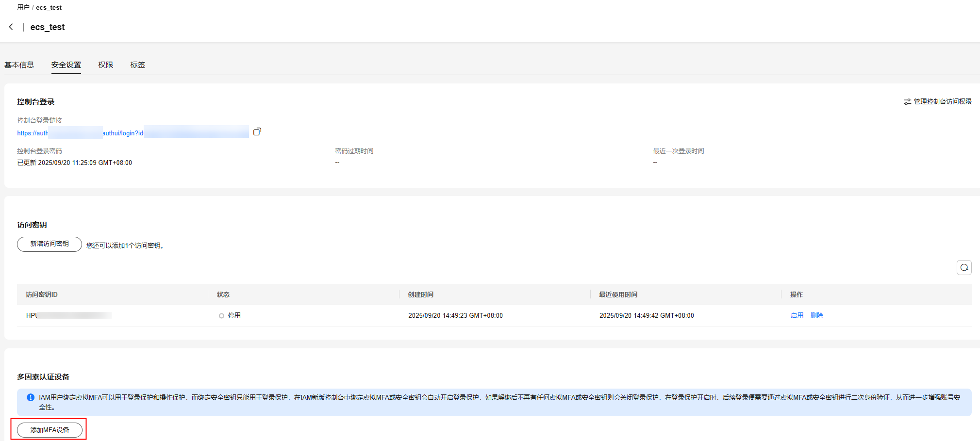
Task: Click the blue info icon in MFA notice
Action: 31,397
